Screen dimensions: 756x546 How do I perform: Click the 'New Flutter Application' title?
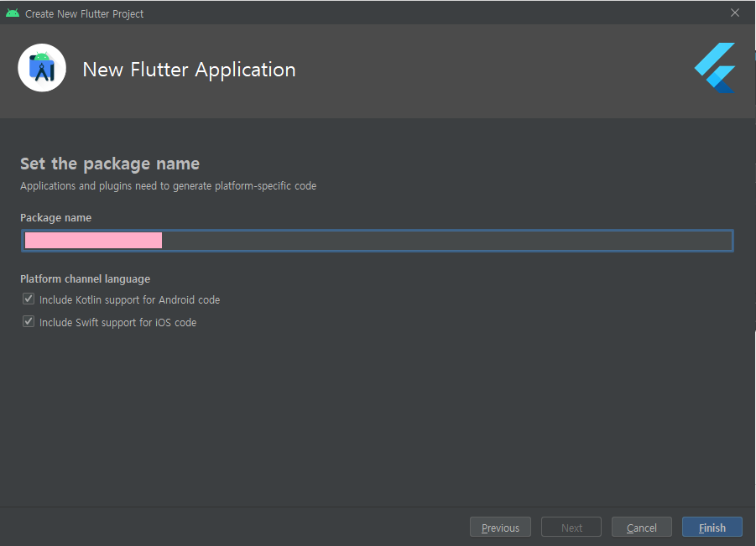tap(189, 70)
